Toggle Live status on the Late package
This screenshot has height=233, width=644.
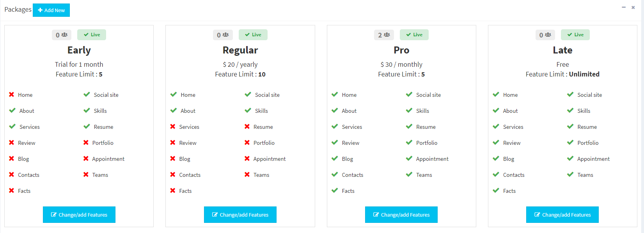point(575,35)
